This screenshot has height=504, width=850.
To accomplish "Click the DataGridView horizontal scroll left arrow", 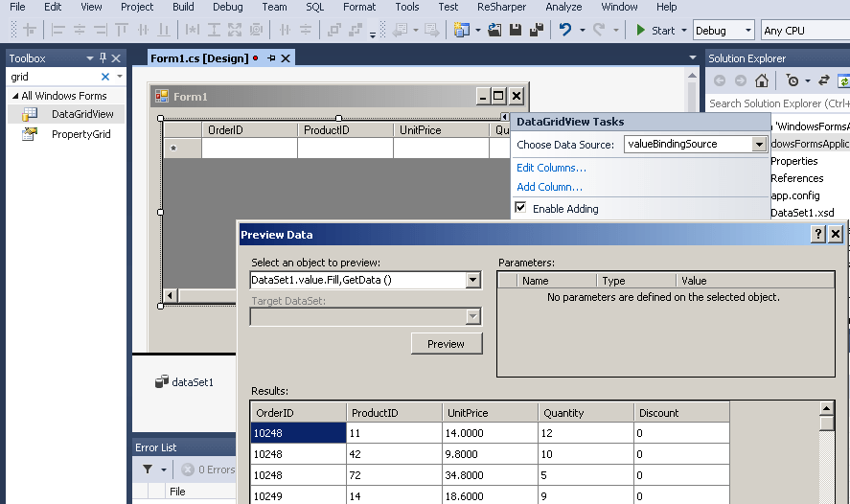I will click(x=170, y=295).
